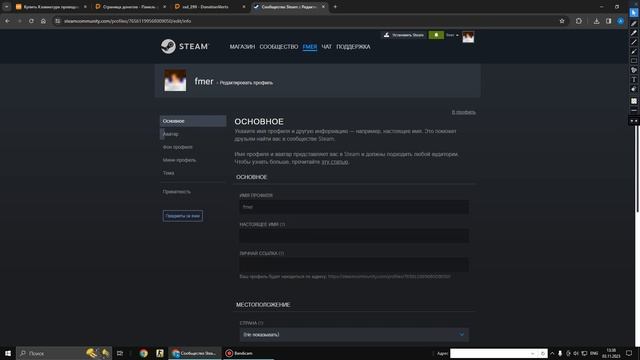The width and height of the screenshot is (640, 360).
Task: Open the ПОДДЕРЖКА menu item
Action: 353,47
